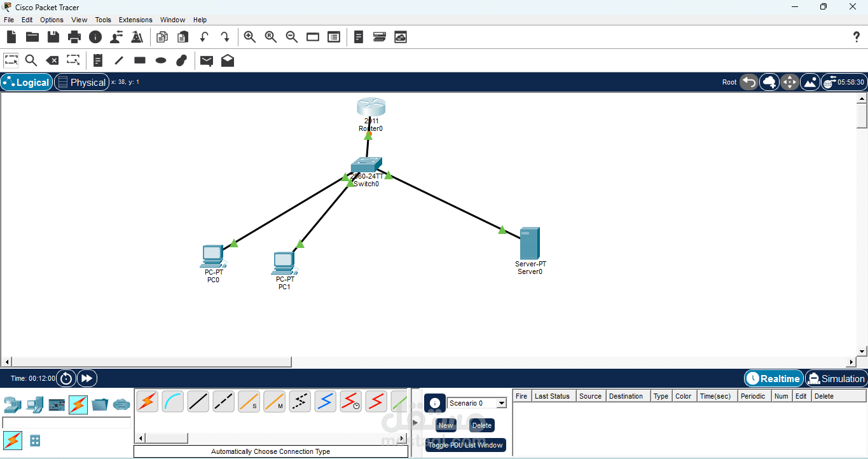Image resolution: width=868 pixels, height=459 pixels.
Task: Pick the Copper Cross-Over dashed cable
Action: (x=224, y=401)
